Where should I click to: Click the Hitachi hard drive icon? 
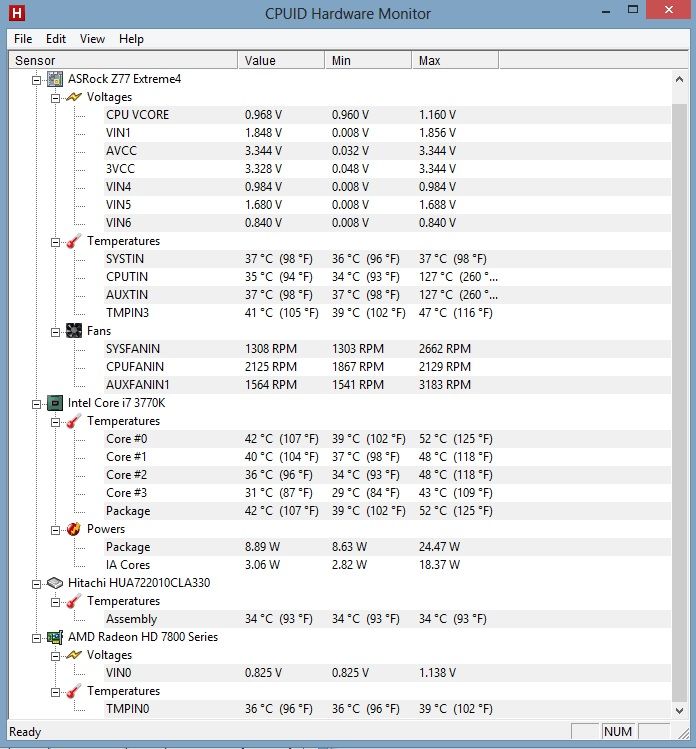55,583
